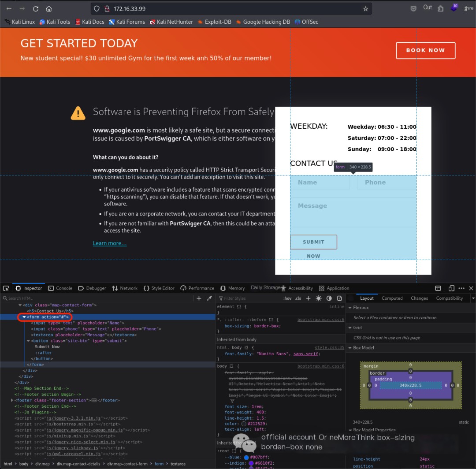Image resolution: width=476 pixels, height=469 pixels.
Task: Click the Phone input field
Action: tap(387, 182)
